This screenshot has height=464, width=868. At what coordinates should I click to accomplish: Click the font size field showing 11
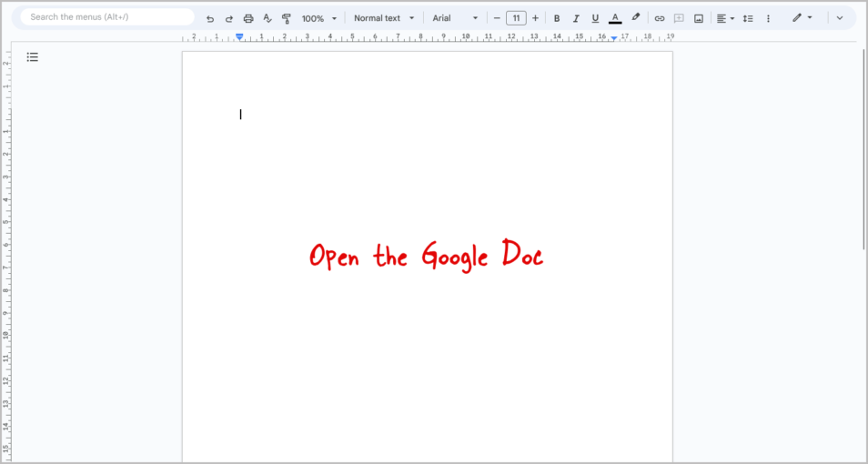pyautogui.click(x=516, y=18)
